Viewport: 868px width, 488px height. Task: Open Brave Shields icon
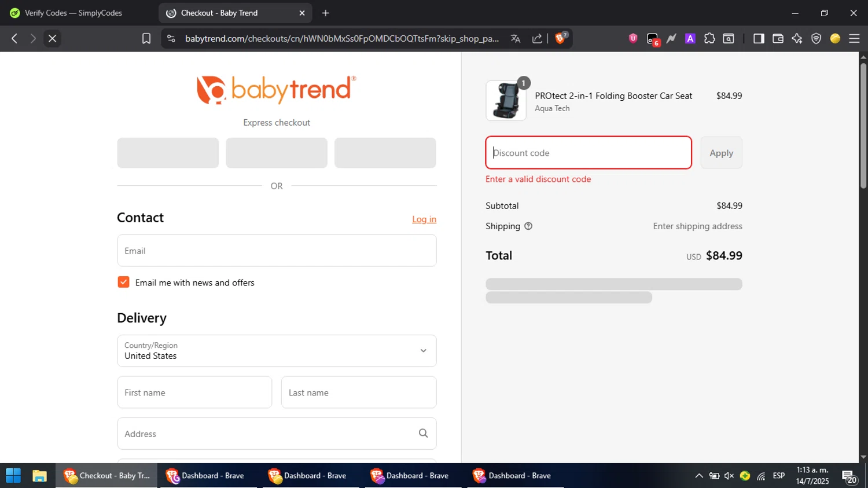[561, 38]
